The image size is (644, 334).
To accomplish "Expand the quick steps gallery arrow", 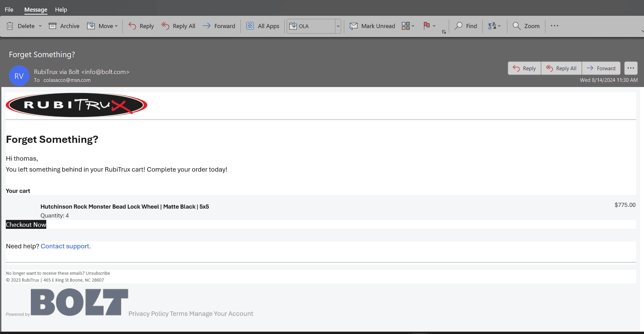I will point(338,26).
